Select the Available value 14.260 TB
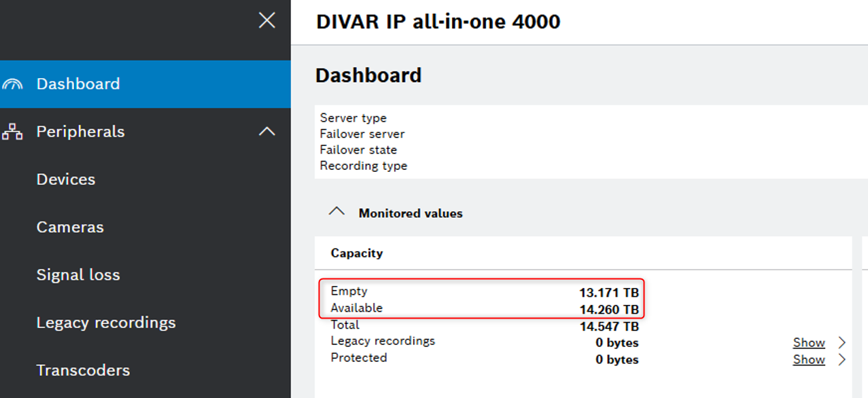This screenshot has height=398, width=868. pyautogui.click(x=609, y=310)
